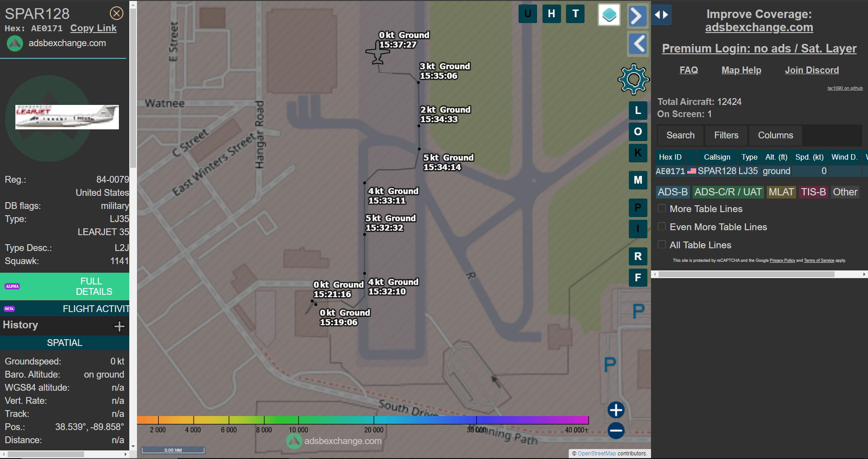Sort table by Alt. (ft) column
This screenshot has height=459, width=868.
tap(776, 157)
